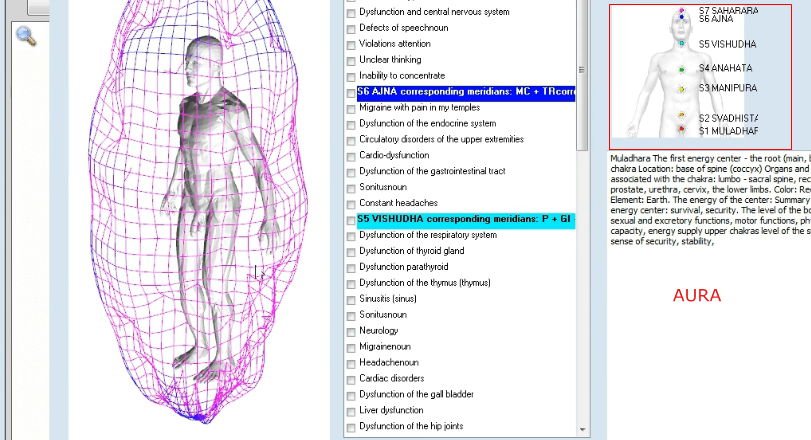Click the green S4 Anahata chakra dot
Image resolution: width=811 pixels, height=440 pixels.
683,69
